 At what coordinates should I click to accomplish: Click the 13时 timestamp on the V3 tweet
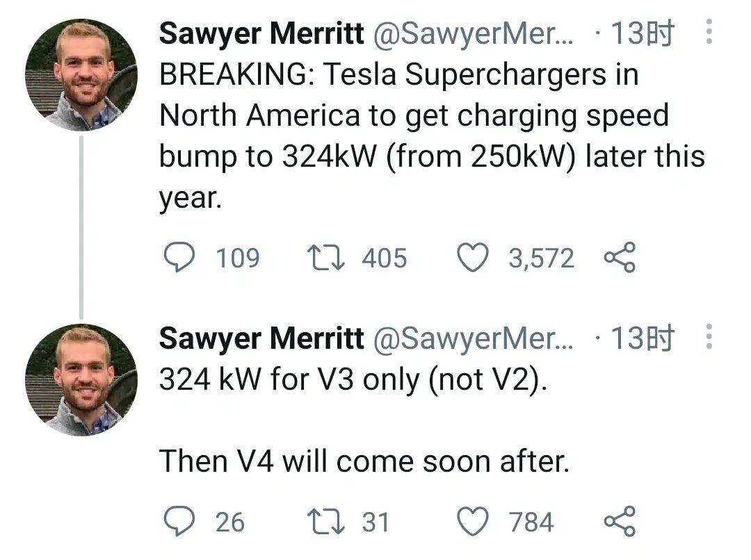(x=641, y=338)
